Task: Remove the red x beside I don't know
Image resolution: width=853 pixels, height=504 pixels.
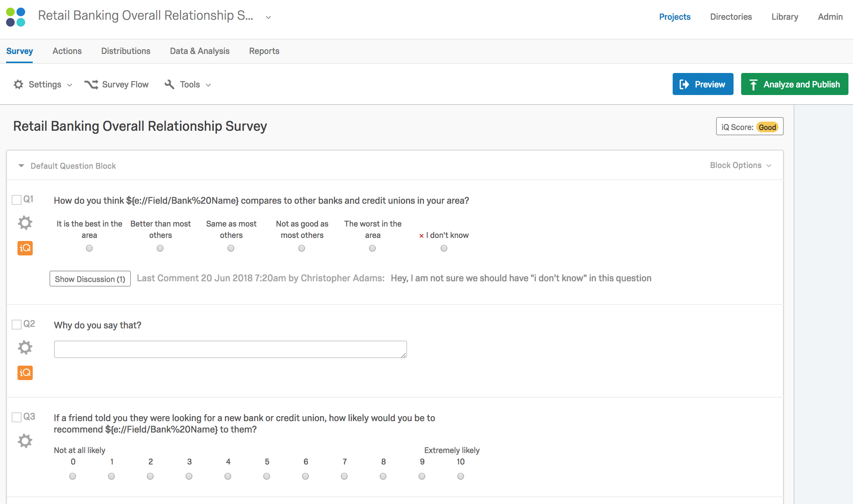Action: [421, 236]
